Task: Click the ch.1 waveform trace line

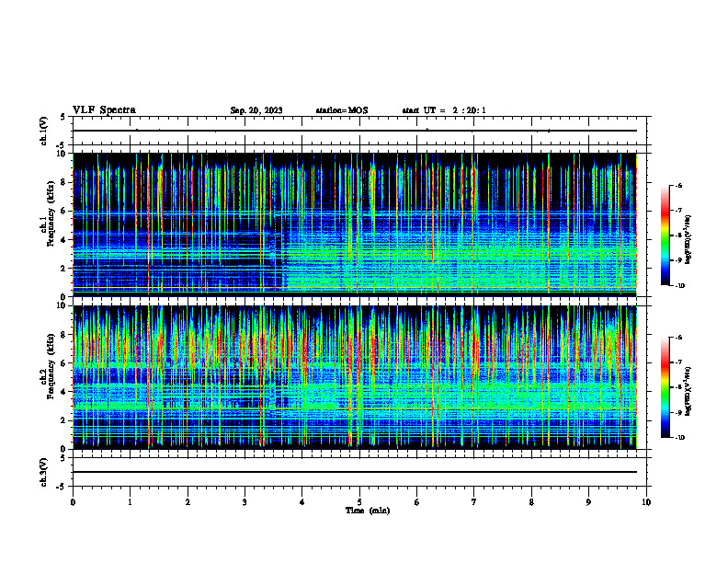Action: point(355,131)
